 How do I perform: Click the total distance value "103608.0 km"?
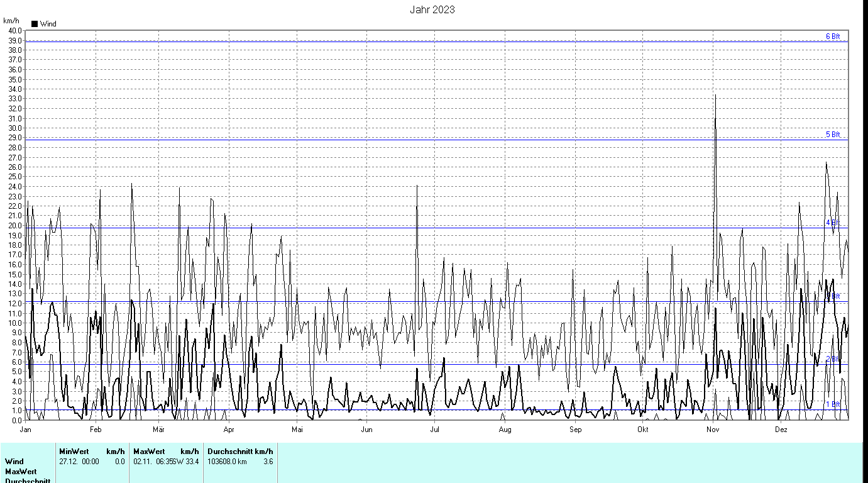coord(227,462)
